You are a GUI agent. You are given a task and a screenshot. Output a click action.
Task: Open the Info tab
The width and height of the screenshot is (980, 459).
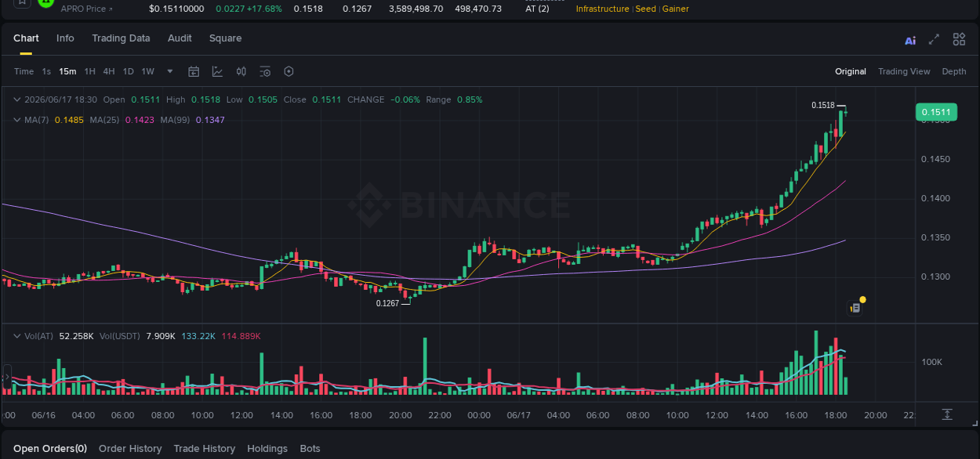click(x=66, y=38)
